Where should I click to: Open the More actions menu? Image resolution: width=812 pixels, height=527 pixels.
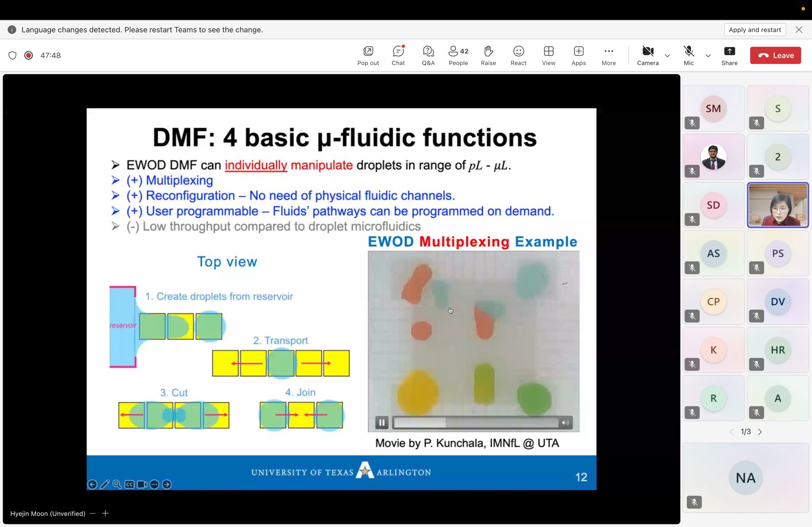pos(608,55)
